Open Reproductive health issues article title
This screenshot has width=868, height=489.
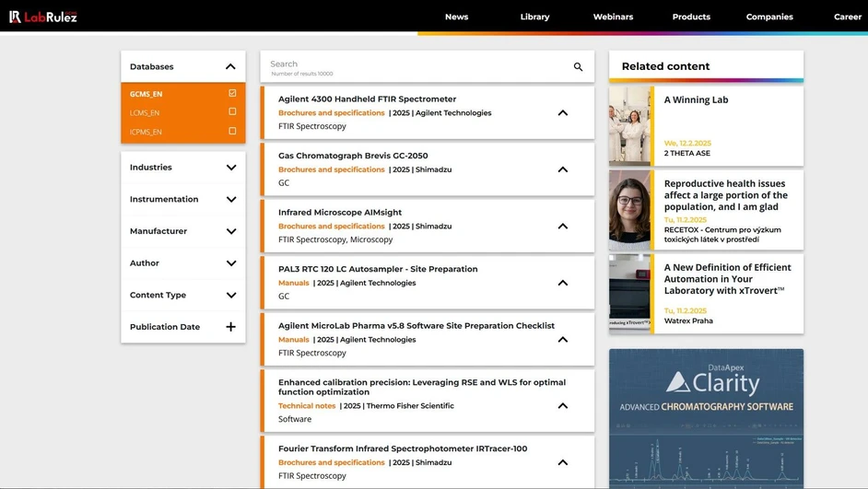726,195
